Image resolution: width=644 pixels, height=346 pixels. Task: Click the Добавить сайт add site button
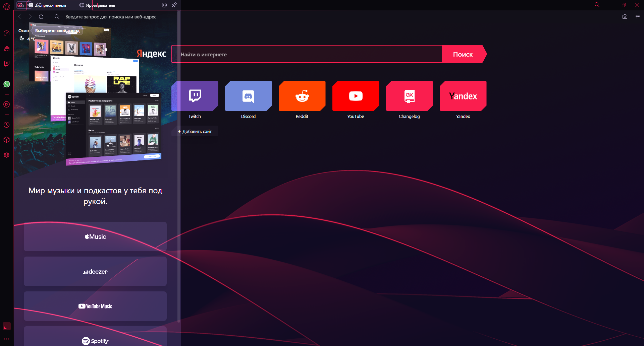(x=195, y=131)
